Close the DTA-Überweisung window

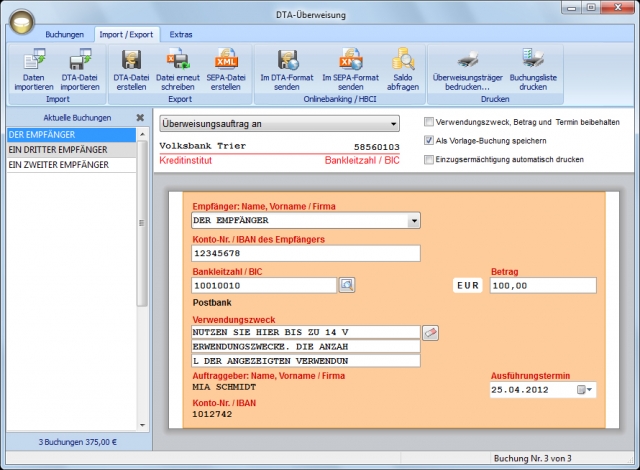(x=618, y=8)
